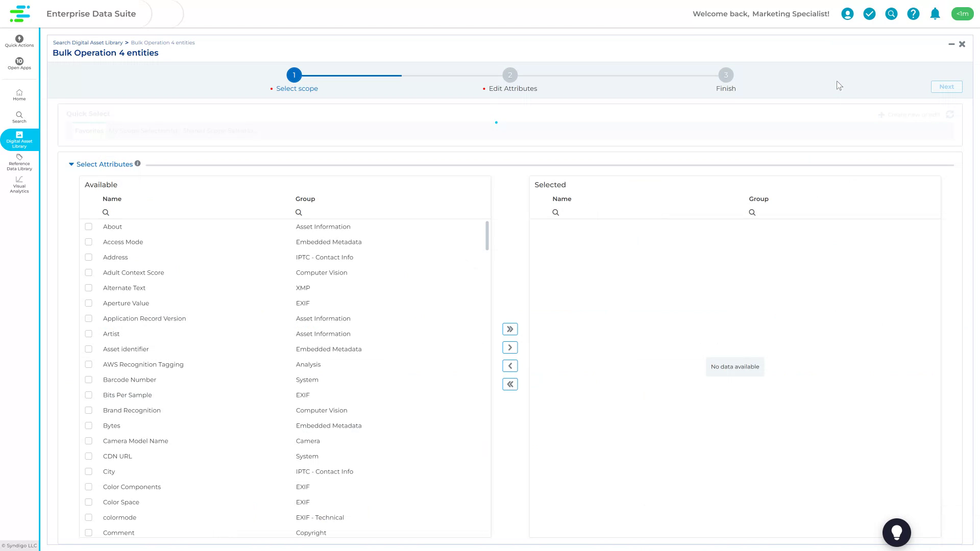Check the Camera Model Name checkbox
This screenshot has height=551, width=980.
[88, 441]
